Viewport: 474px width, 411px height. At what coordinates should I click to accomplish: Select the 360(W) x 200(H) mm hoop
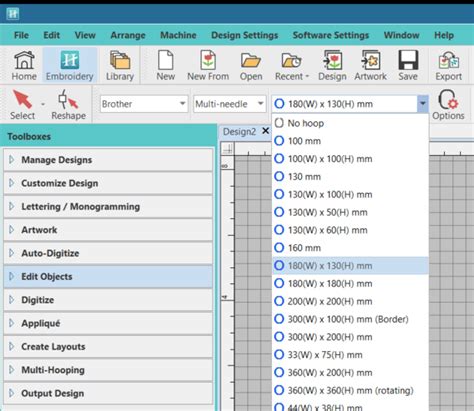pyautogui.click(x=350, y=373)
